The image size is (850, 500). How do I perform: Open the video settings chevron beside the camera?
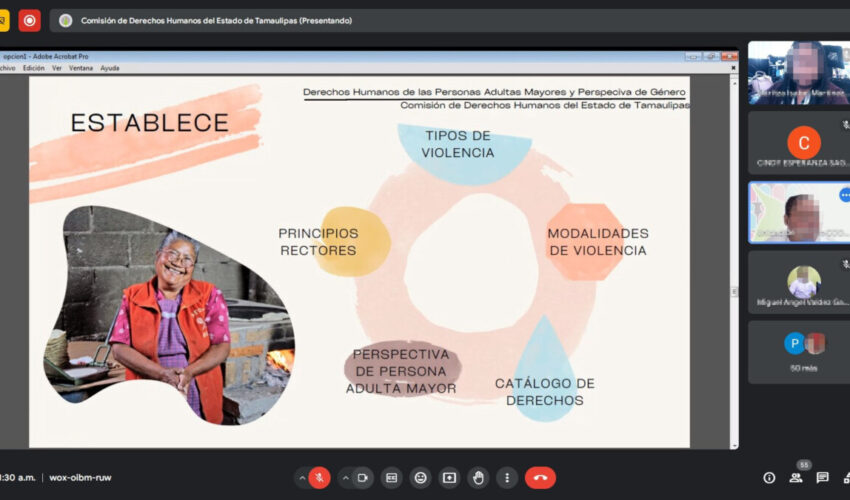(345, 478)
